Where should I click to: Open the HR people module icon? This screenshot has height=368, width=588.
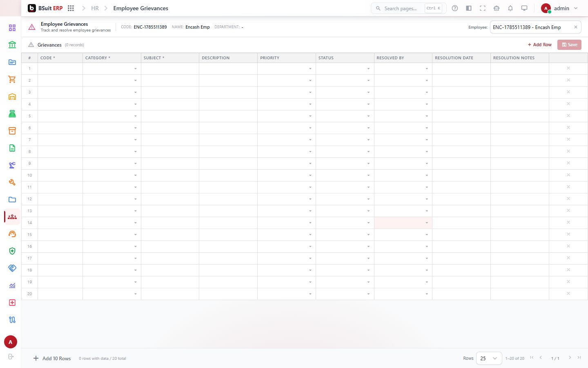tap(12, 217)
